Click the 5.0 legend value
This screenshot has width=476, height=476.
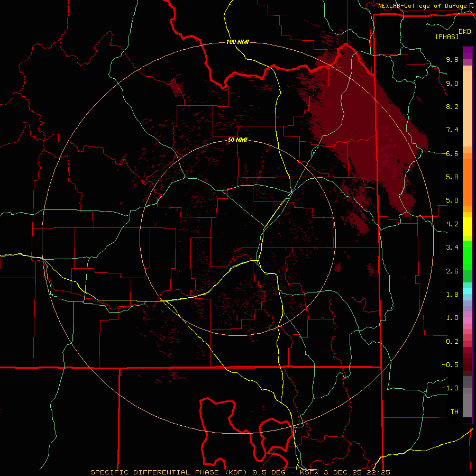(452, 200)
